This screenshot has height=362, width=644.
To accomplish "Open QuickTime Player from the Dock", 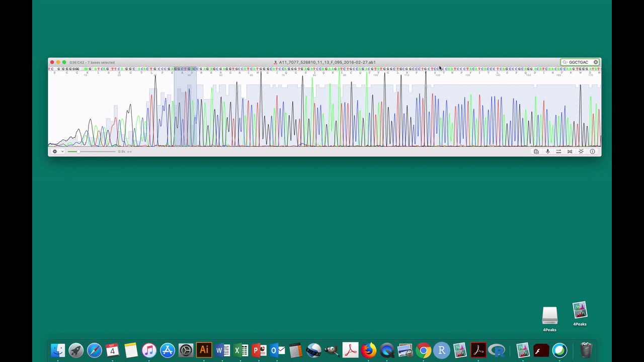I will click(387, 350).
